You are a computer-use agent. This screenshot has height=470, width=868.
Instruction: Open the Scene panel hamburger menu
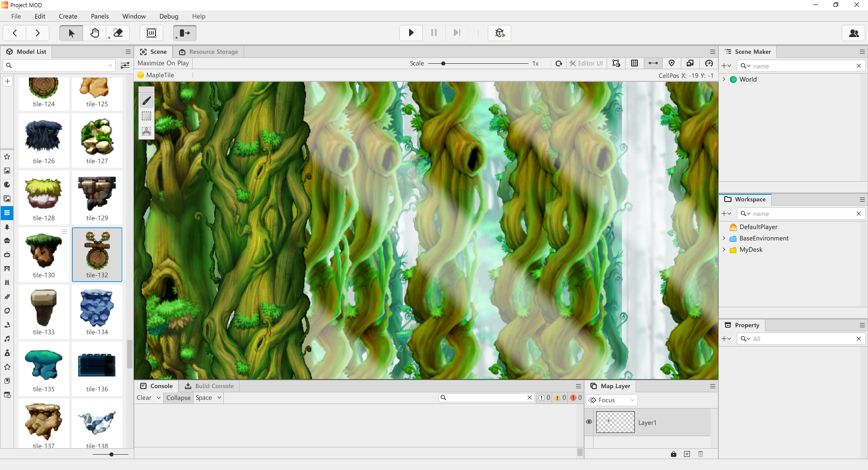(712, 52)
